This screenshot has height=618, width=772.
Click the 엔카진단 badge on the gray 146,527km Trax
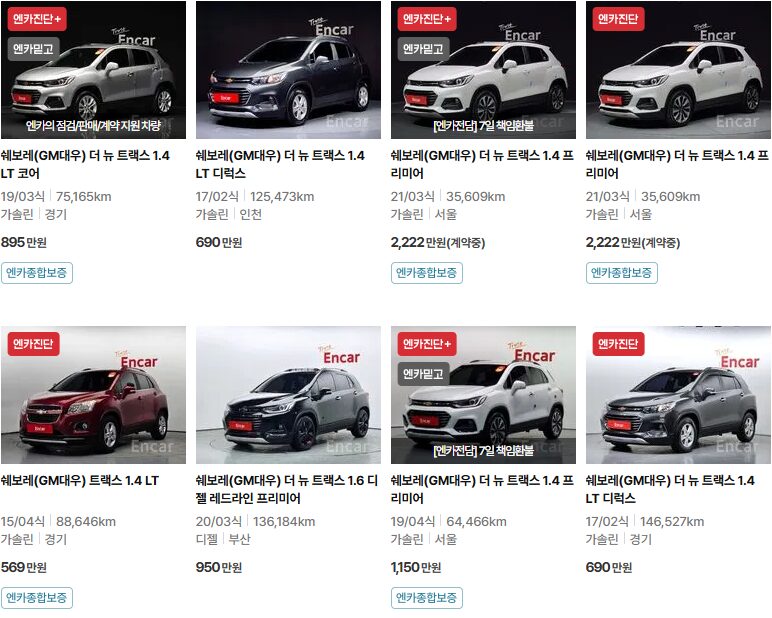coord(618,344)
